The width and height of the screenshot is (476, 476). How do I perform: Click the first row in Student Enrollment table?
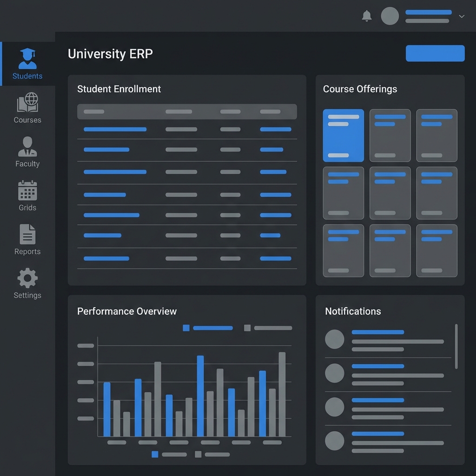[186, 129]
